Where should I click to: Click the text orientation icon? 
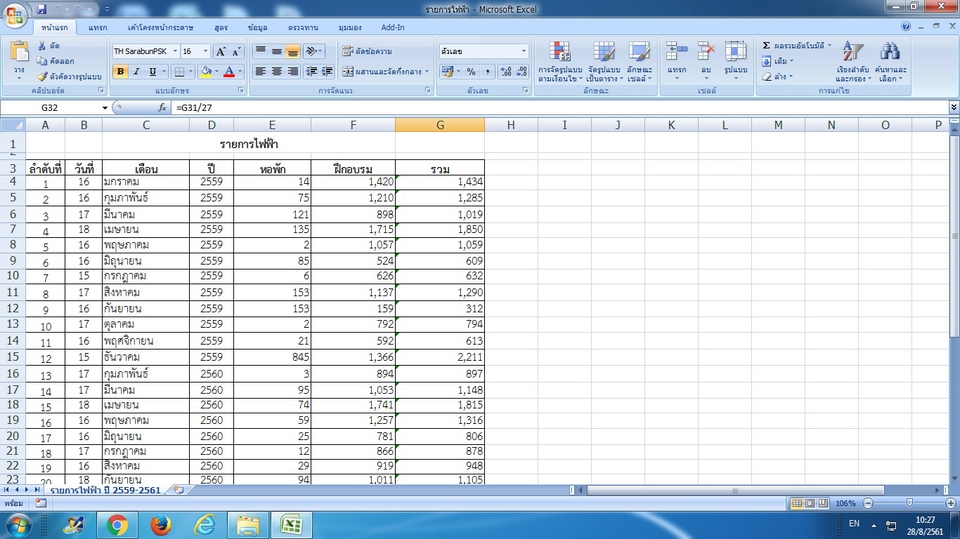313,51
